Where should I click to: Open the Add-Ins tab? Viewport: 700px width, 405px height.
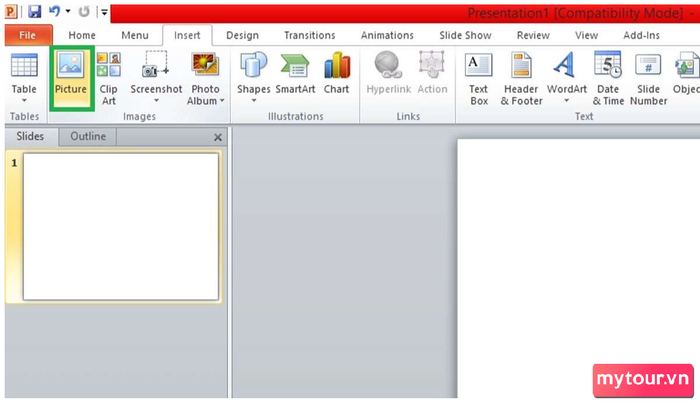pos(642,35)
